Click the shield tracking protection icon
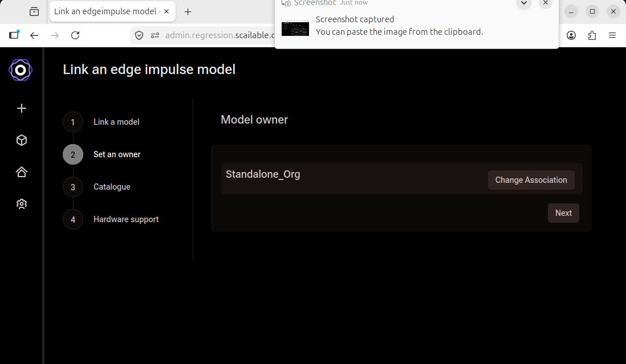Screen dimensions: 626x364 139,35
